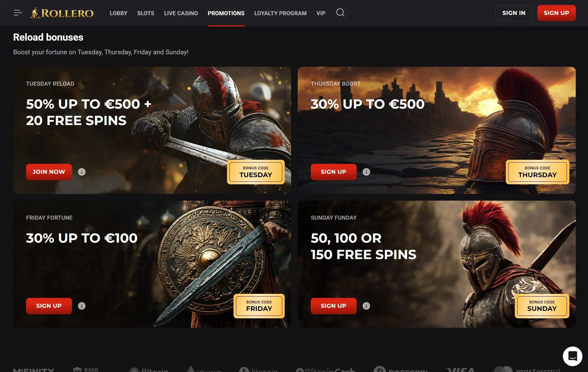
Task: Show info for Thursday Boost bonus
Action: point(366,172)
